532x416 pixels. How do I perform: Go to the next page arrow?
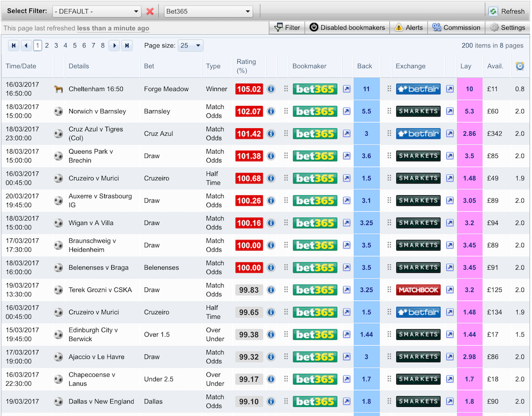pos(114,46)
